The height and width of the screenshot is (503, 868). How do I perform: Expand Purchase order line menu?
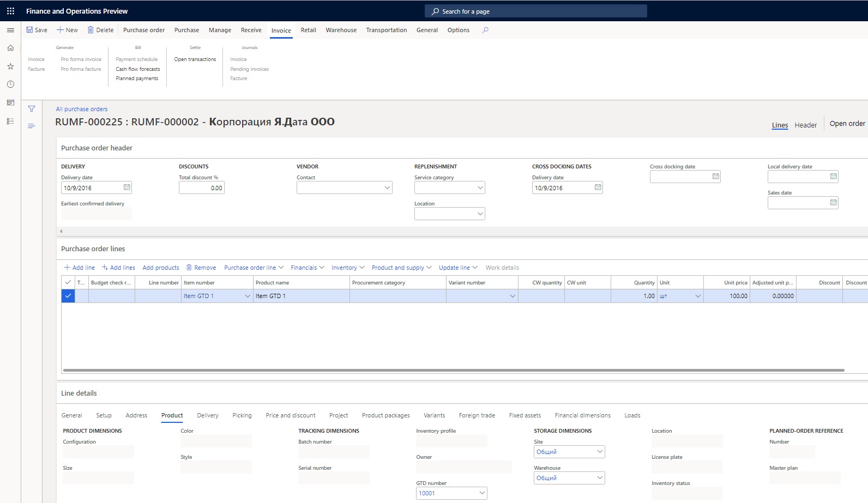click(x=254, y=268)
